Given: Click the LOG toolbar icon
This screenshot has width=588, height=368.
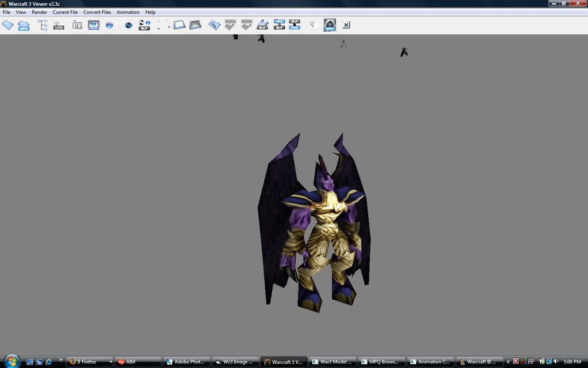Looking at the screenshot, I should tap(59, 25).
